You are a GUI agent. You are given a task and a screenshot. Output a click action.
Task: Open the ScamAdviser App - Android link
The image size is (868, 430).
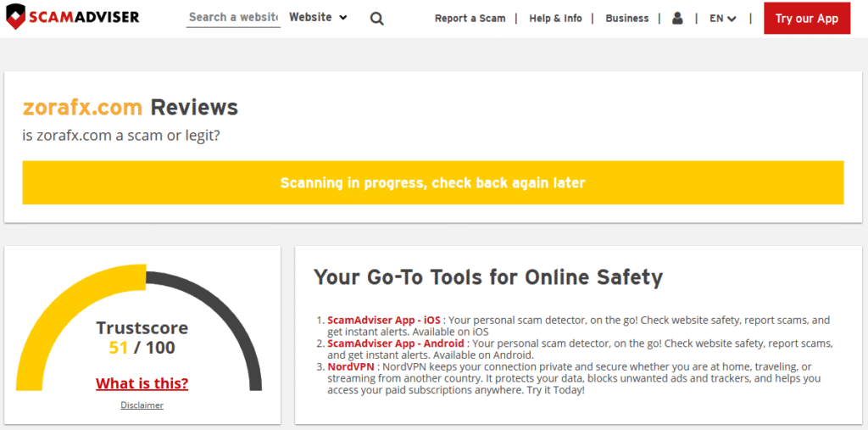point(395,343)
